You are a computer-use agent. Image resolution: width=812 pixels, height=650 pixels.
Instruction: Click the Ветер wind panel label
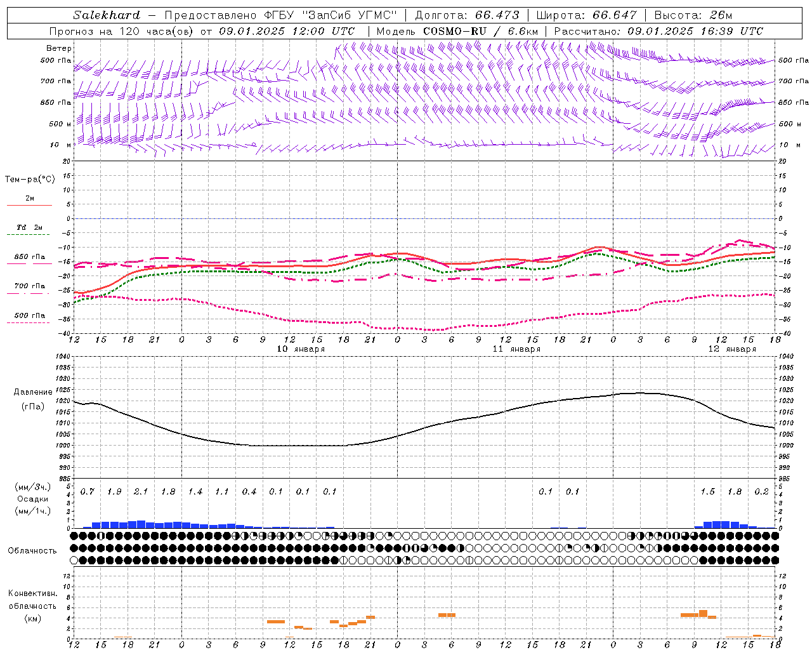[x=59, y=48]
